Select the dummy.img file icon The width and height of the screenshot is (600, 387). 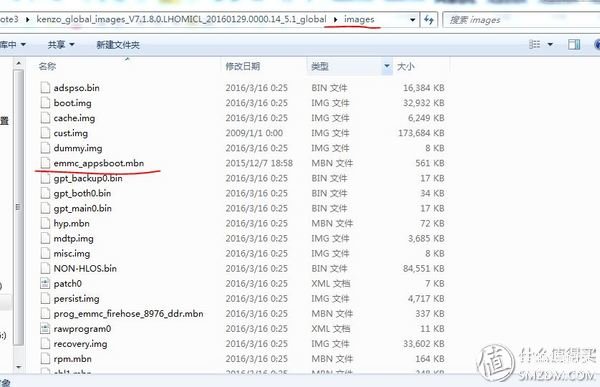(45, 148)
